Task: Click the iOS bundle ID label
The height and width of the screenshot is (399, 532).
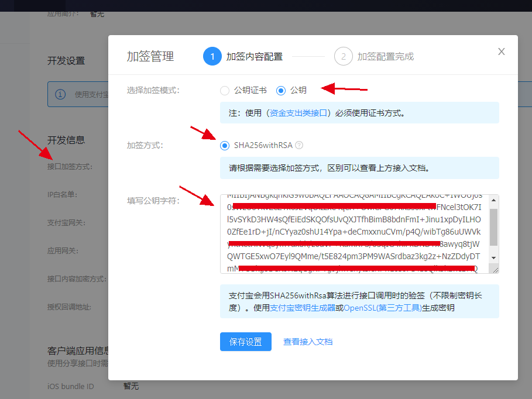Action: (x=71, y=386)
